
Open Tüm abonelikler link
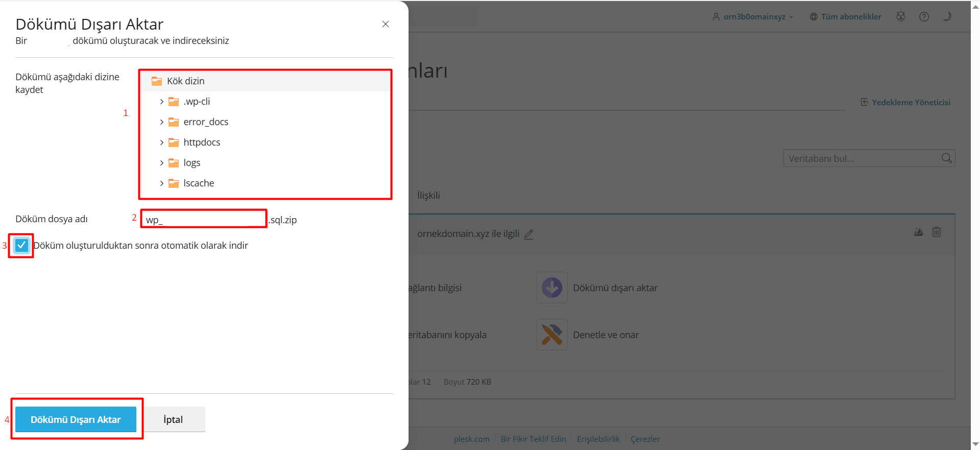point(846,16)
